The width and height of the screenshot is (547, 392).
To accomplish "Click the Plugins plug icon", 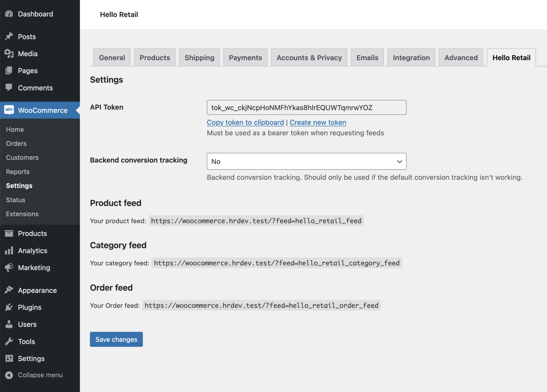I will pos(9,307).
